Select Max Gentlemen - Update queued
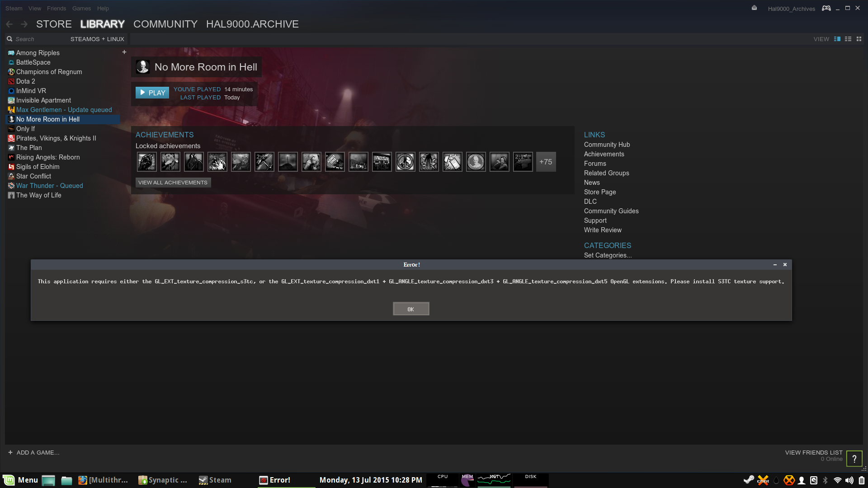Screen dimensions: 868x488 (x=62, y=110)
